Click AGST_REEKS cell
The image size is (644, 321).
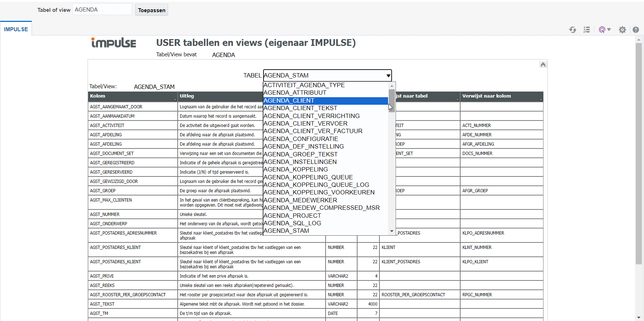(x=133, y=285)
